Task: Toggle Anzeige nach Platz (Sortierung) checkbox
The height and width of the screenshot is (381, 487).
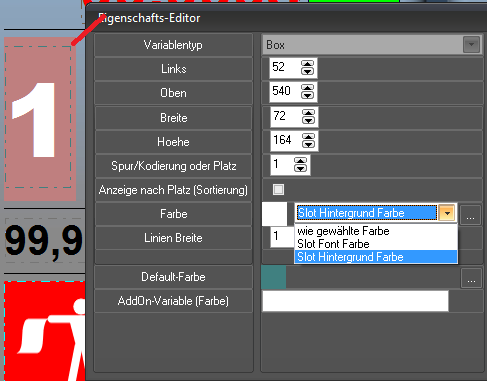Action: coord(278,190)
